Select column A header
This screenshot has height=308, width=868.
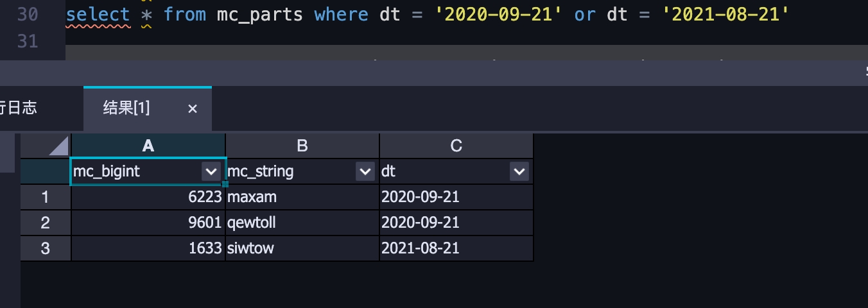(x=148, y=146)
